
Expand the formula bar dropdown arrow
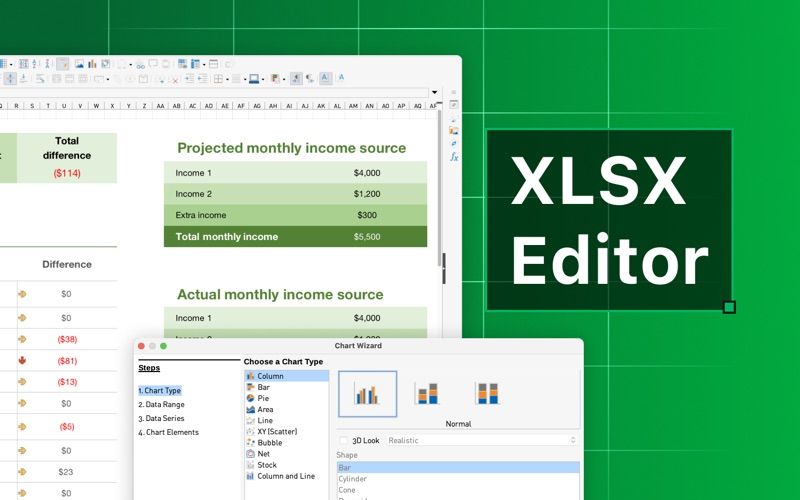pos(434,92)
